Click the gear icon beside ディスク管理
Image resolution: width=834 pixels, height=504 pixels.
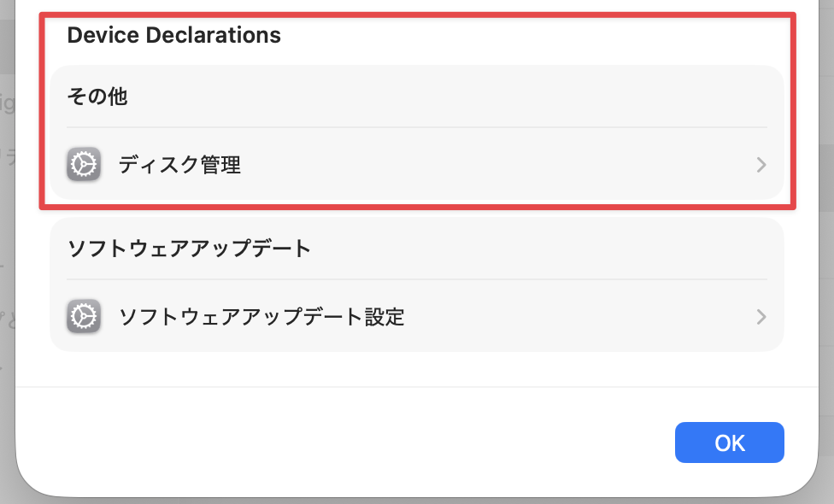click(x=84, y=164)
